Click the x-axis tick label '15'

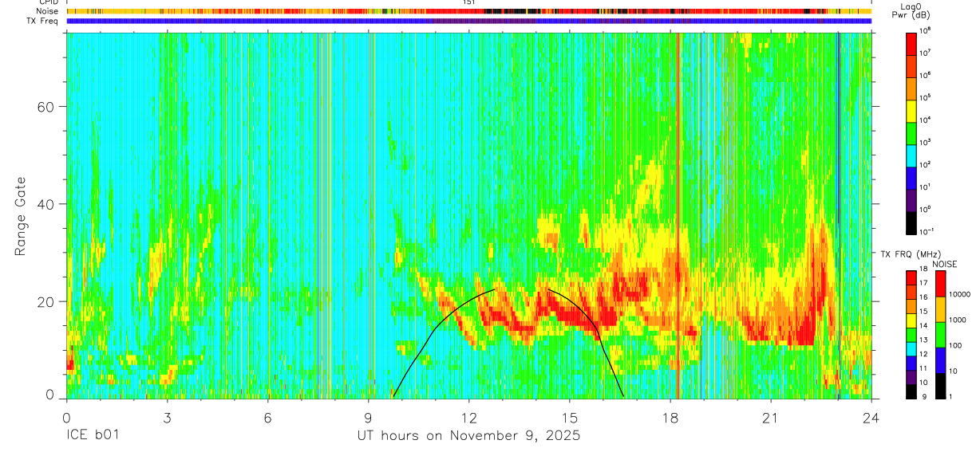[569, 419]
